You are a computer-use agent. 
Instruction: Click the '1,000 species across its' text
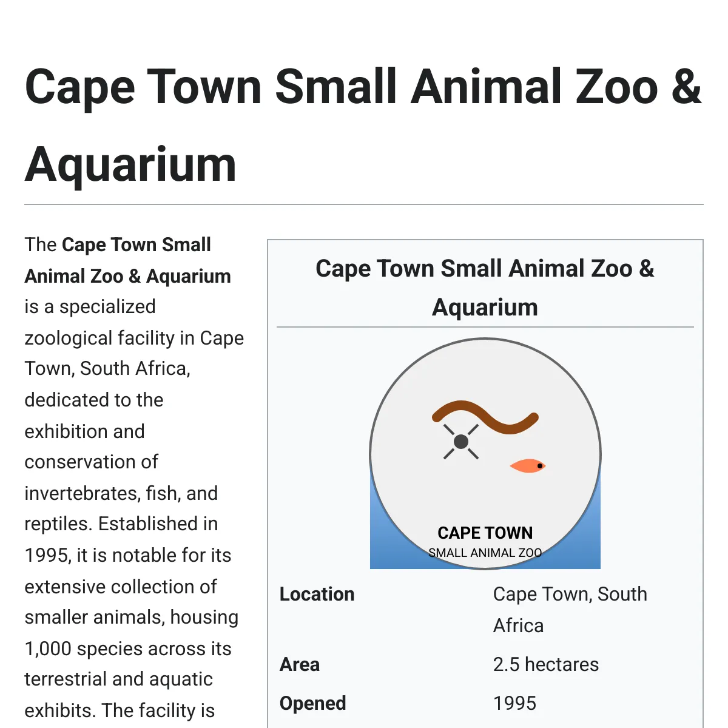click(x=128, y=649)
